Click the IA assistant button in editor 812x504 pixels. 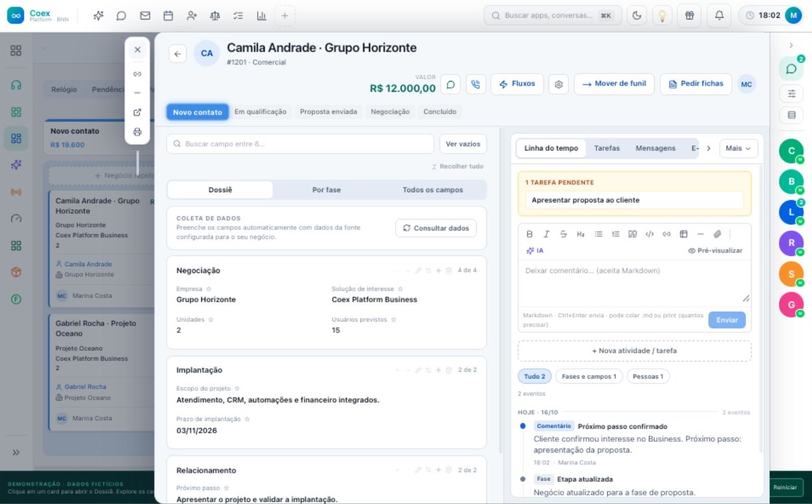pyautogui.click(x=535, y=251)
